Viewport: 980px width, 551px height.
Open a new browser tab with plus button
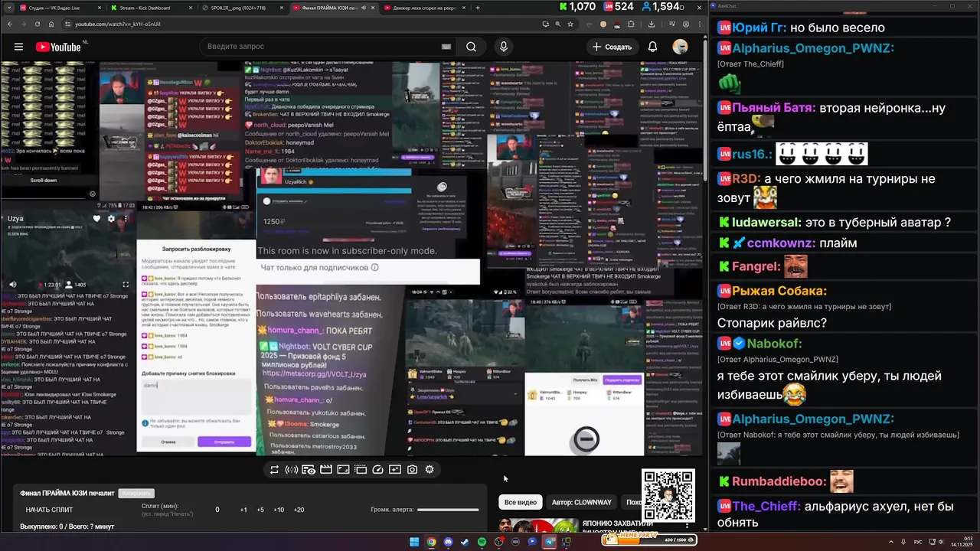coord(478,8)
